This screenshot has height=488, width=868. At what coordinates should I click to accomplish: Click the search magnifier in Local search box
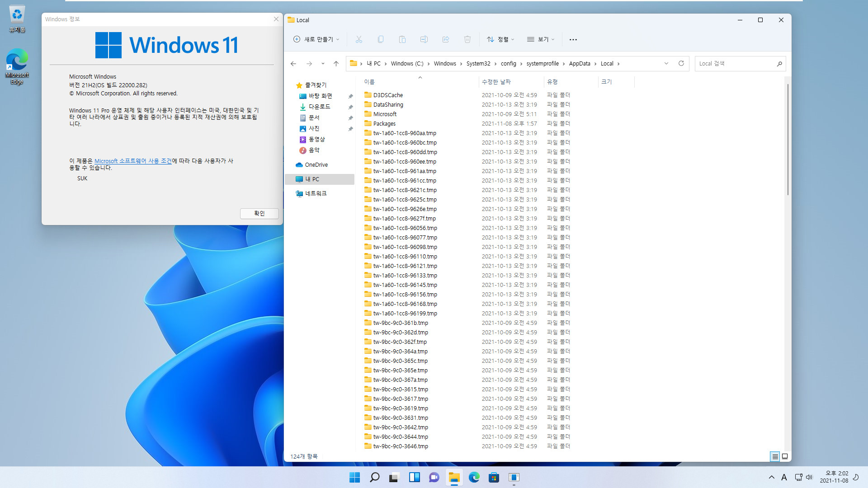779,64
